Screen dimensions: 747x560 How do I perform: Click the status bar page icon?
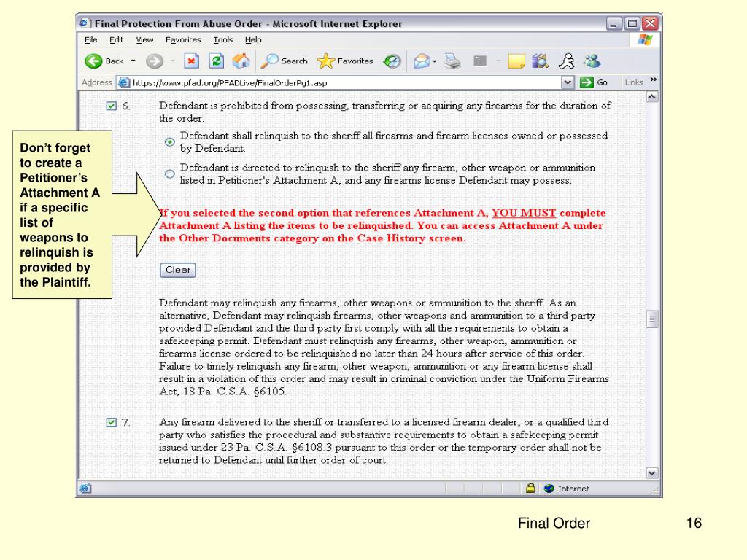point(85,488)
